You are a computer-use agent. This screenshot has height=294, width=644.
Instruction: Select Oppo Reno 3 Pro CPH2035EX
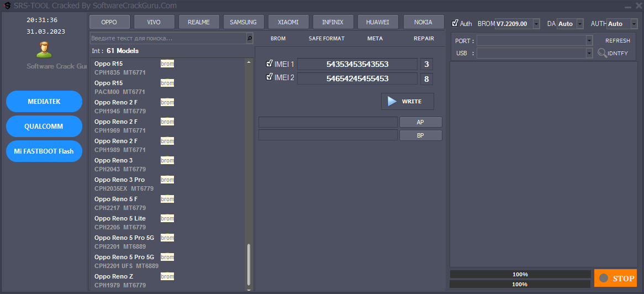[167, 184]
